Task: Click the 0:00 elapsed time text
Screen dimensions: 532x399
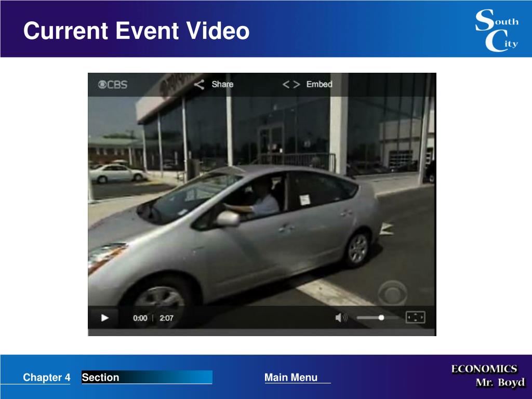Action: (x=140, y=318)
